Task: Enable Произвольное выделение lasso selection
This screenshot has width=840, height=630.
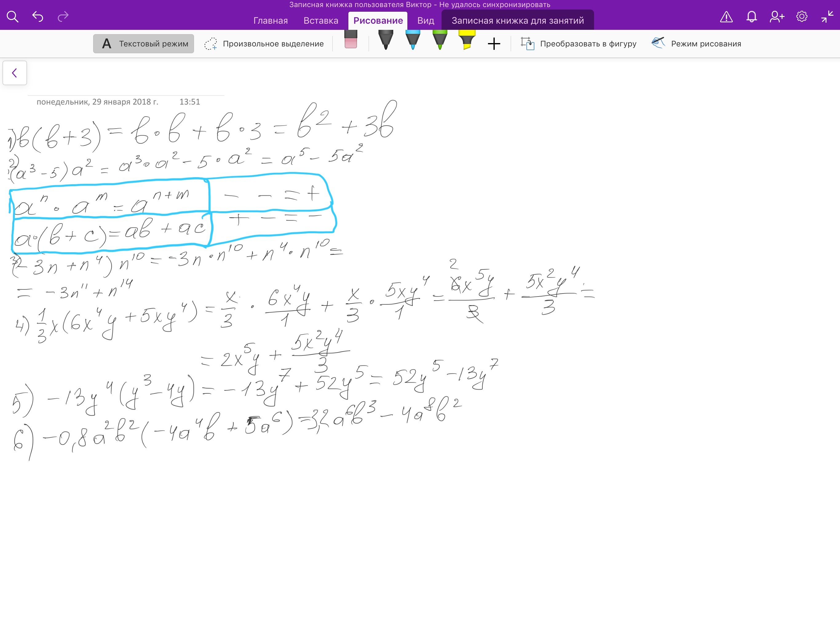Action: point(264,44)
